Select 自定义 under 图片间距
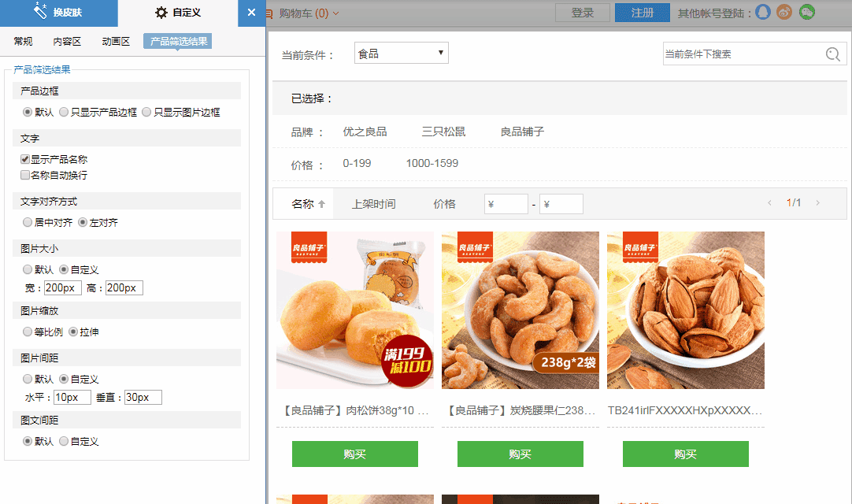This screenshot has height=504, width=852. click(x=64, y=379)
